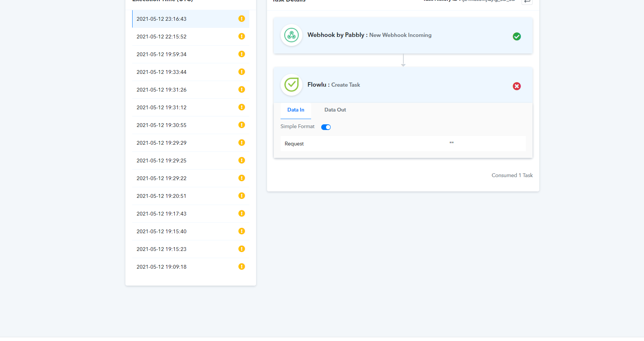Select execution 2021-05-12 19:17:43
The height and width of the screenshot is (341, 644).
[191, 214]
